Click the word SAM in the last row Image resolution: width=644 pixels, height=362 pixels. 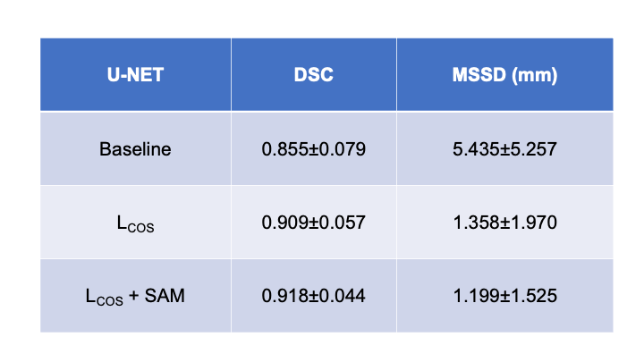tap(166, 295)
